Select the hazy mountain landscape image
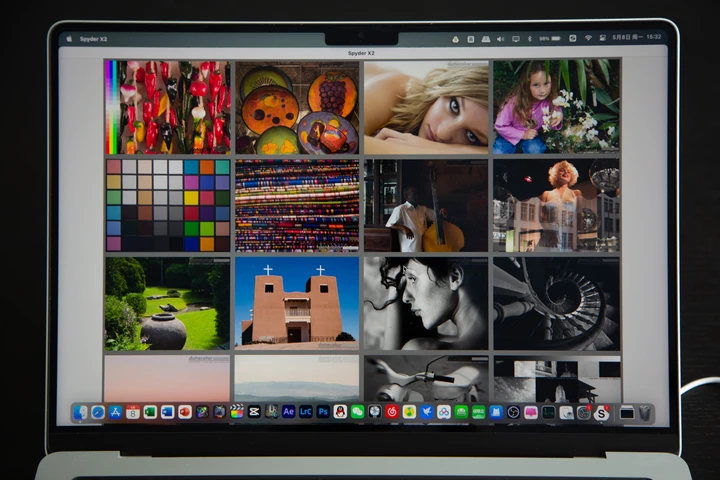Screen dimensions: 720x480 (297, 378)
